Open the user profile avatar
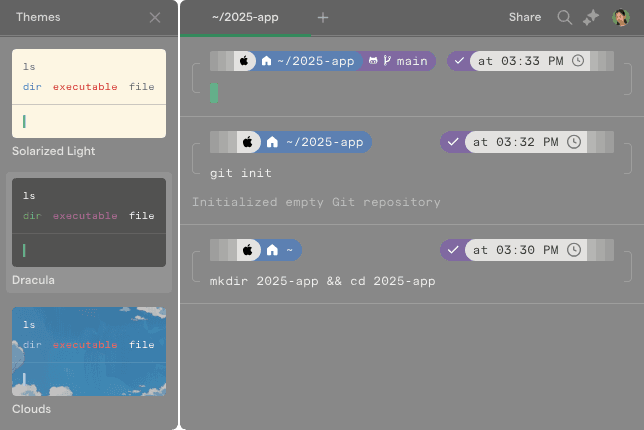 click(x=621, y=17)
